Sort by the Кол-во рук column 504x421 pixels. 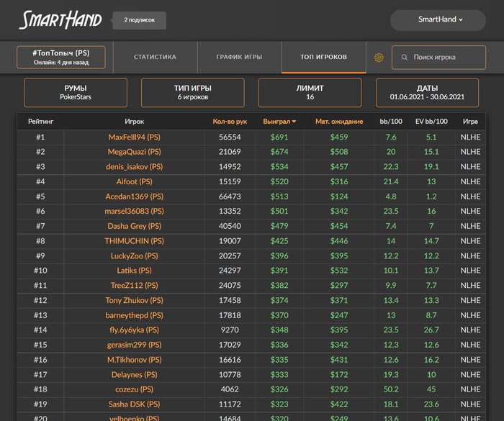click(x=229, y=122)
